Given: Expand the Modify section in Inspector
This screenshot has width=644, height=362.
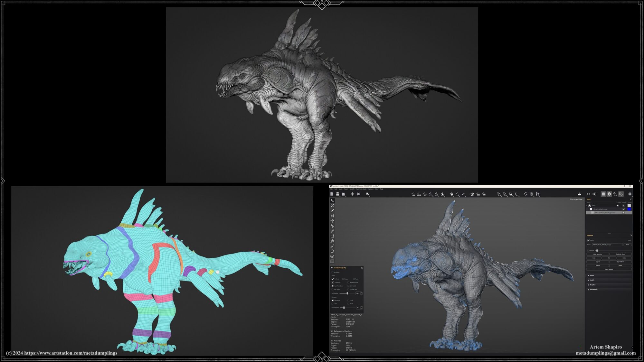Looking at the screenshot, I should click(x=592, y=280).
